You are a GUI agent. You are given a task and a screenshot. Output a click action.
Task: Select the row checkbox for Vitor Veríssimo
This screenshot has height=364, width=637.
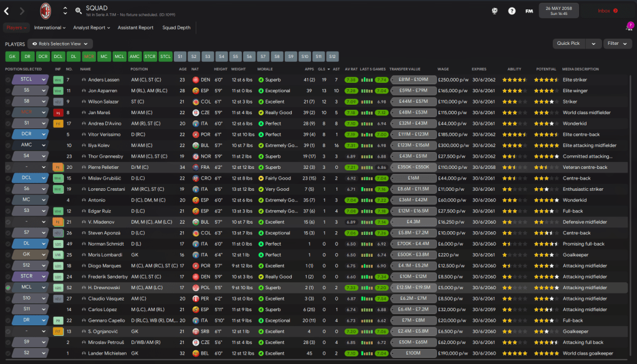[8, 135]
